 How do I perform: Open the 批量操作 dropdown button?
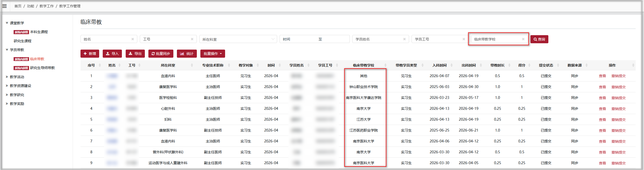[212, 54]
